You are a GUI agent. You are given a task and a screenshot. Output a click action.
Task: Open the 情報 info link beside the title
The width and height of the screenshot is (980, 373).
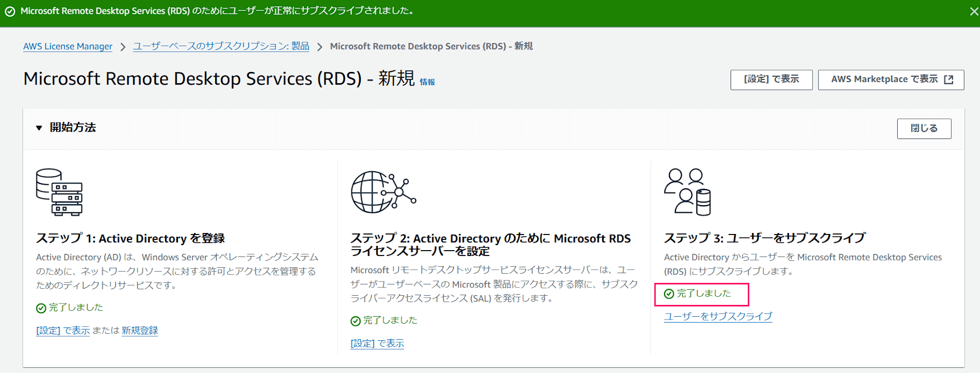coord(427,82)
